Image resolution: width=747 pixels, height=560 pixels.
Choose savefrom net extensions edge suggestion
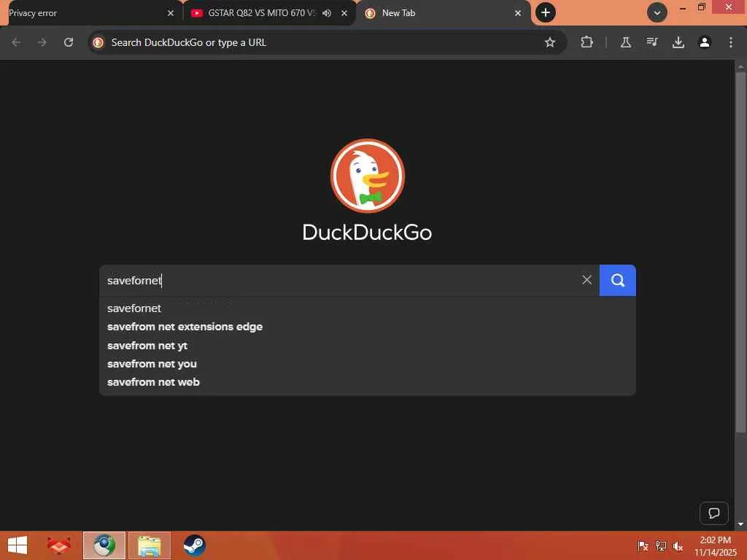(368, 327)
